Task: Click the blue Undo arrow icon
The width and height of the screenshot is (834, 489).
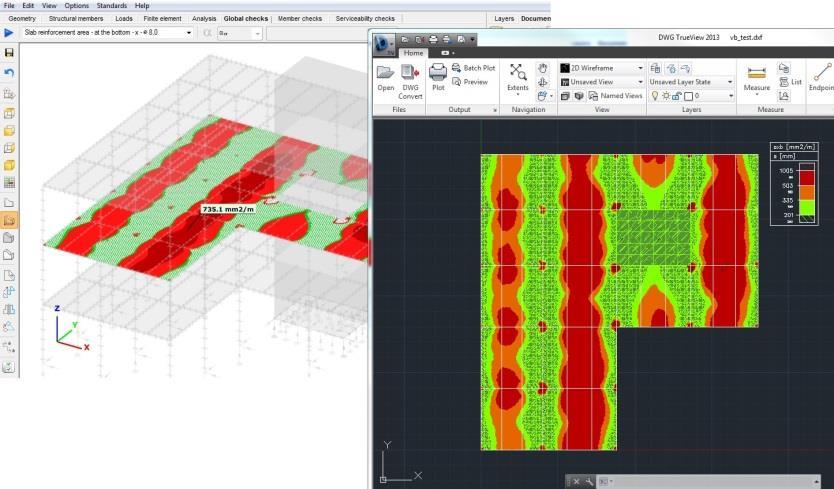Action: click(9, 72)
